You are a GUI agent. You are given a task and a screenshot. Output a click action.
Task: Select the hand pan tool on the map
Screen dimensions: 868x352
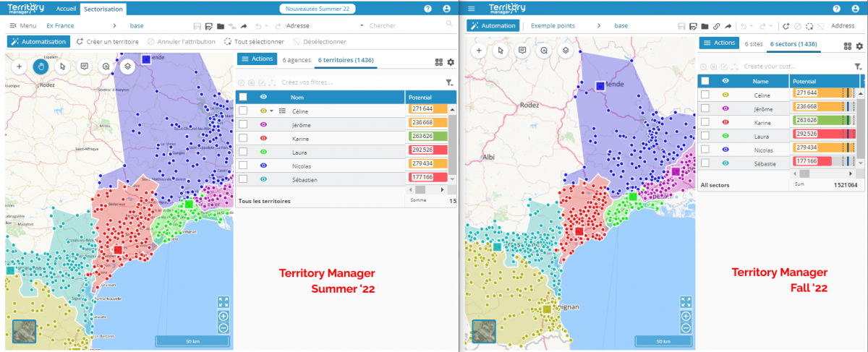coord(41,66)
